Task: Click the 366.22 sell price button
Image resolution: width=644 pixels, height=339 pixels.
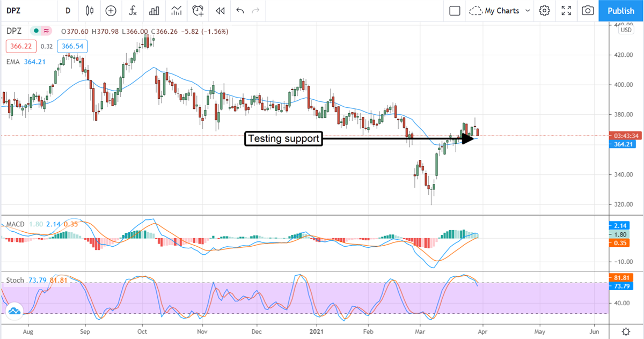Action: click(20, 46)
